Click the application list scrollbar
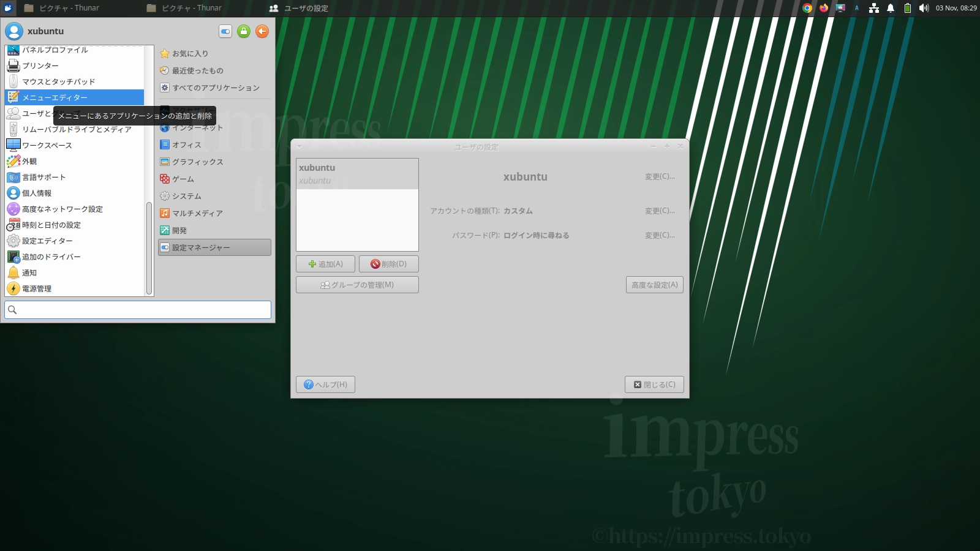Viewport: 980px width, 551px height. click(x=149, y=248)
